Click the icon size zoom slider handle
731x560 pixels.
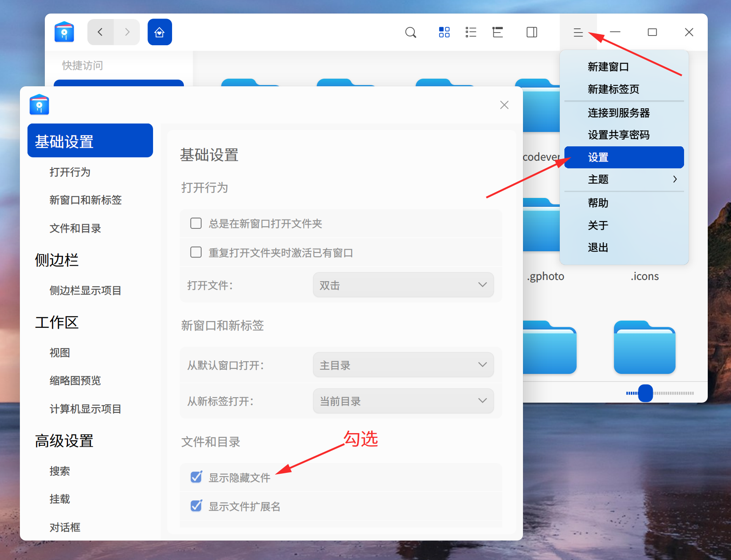(645, 393)
